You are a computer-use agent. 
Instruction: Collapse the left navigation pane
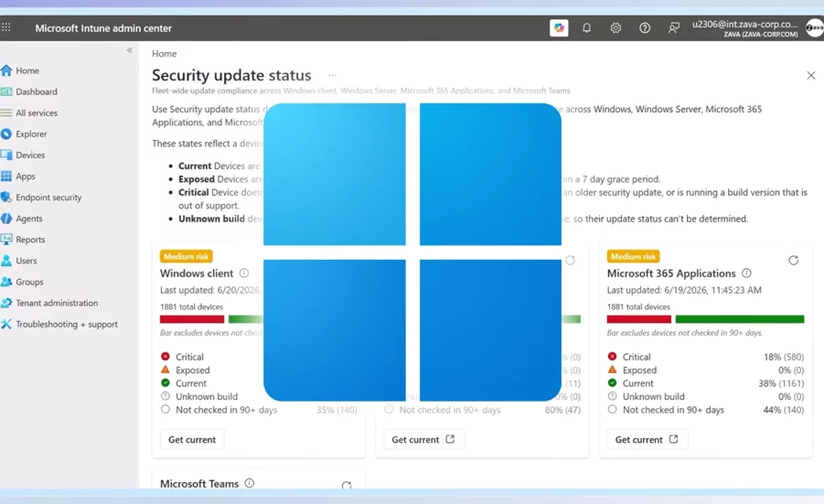[x=129, y=50]
